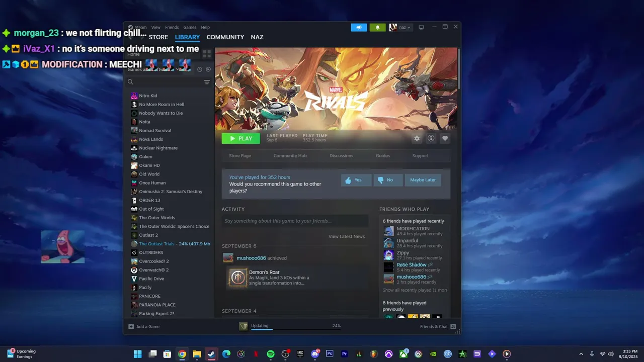Viewport: 644px width, 362px height.
Task: Open MODIFICATION's friend avatar
Action: click(389, 231)
